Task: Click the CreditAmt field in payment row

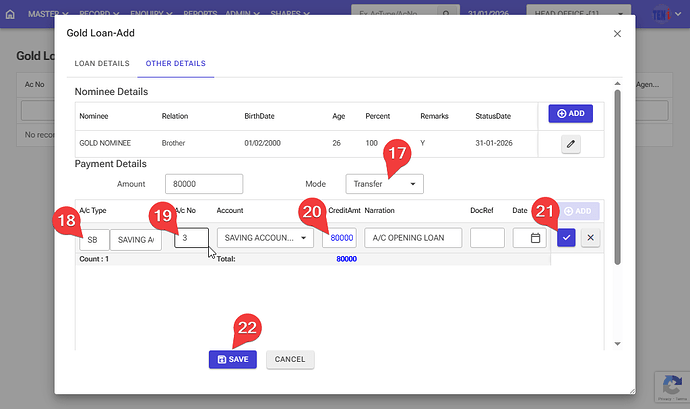Action: click(x=341, y=238)
